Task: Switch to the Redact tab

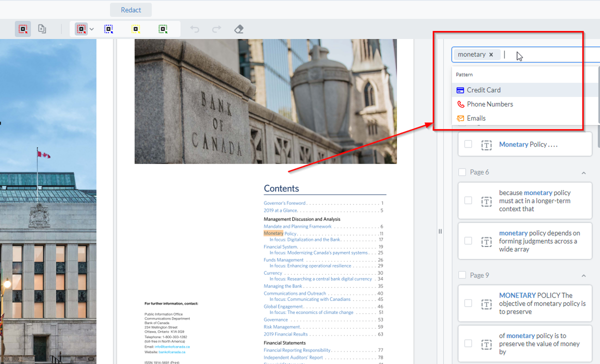Action: pyautogui.click(x=130, y=9)
